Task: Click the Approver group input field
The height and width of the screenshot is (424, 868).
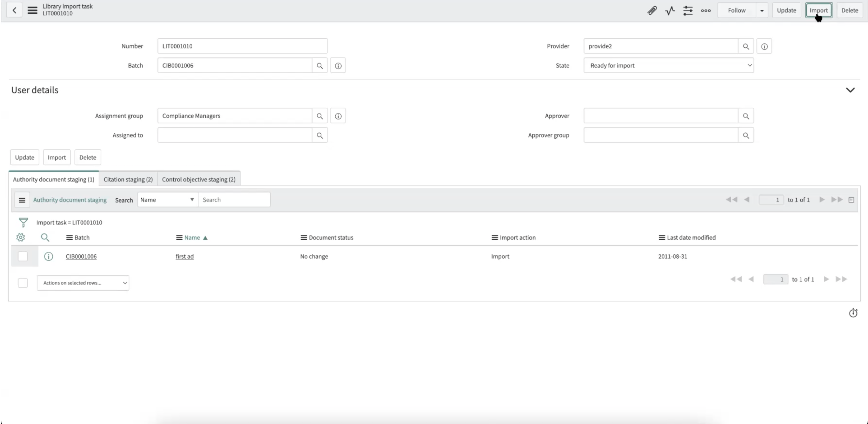Action: click(x=661, y=135)
